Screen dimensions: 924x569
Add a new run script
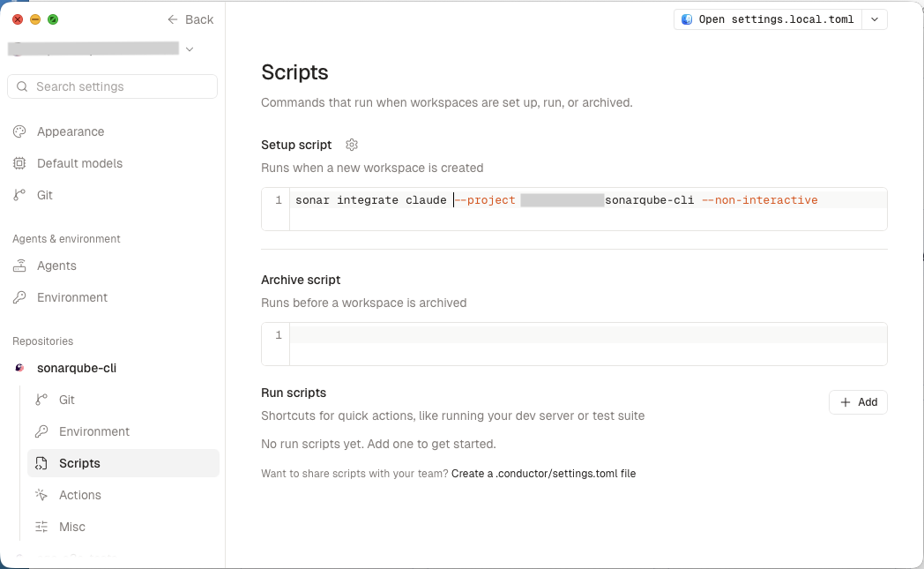coord(858,402)
